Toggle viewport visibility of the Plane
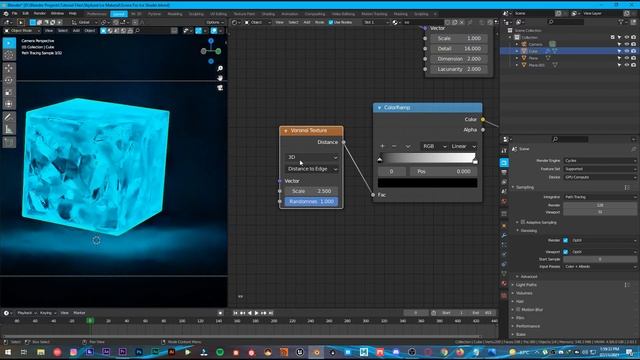The image size is (640, 360). 627,58
